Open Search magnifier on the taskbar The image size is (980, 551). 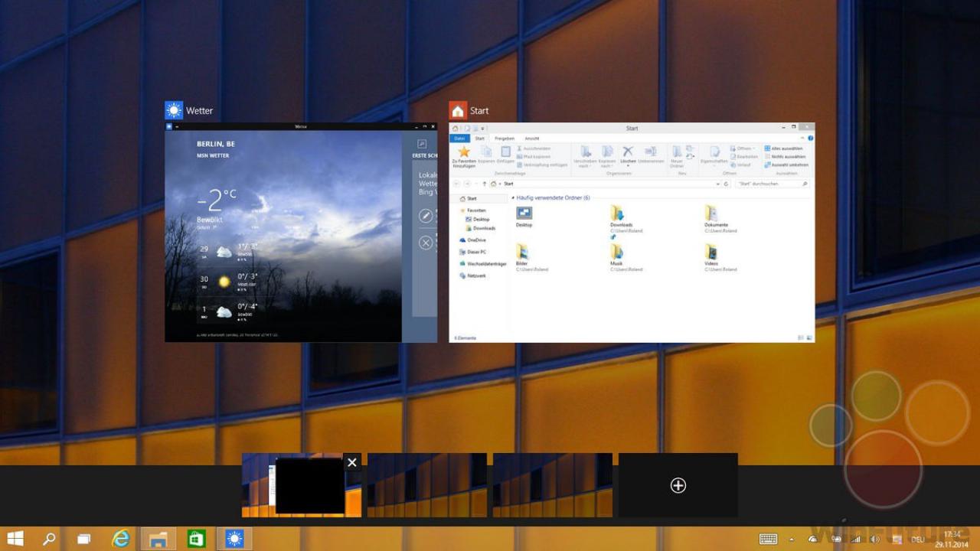point(49,539)
